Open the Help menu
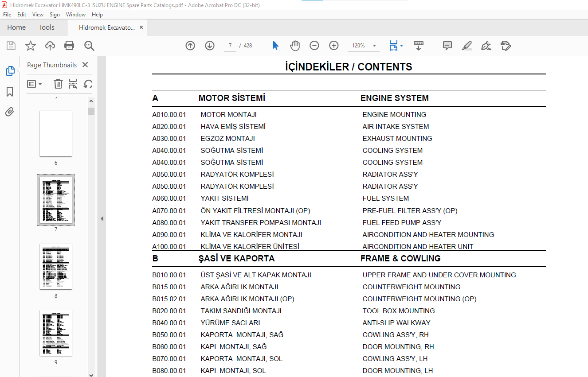Screen dimensions: 588x377 [x=97, y=15]
